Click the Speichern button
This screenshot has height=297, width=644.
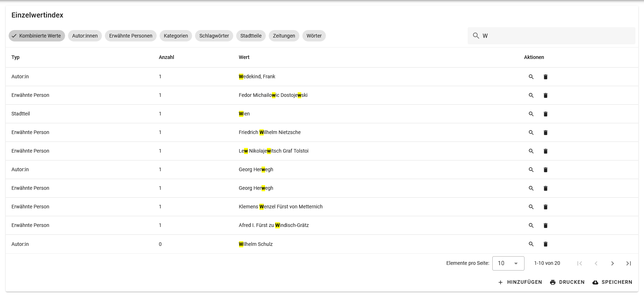612,282
